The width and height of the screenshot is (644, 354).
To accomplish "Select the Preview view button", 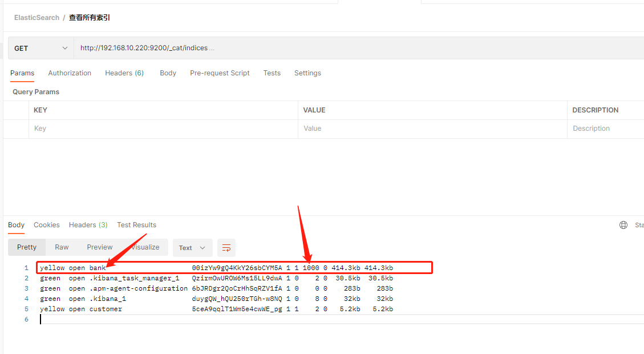I will click(100, 247).
